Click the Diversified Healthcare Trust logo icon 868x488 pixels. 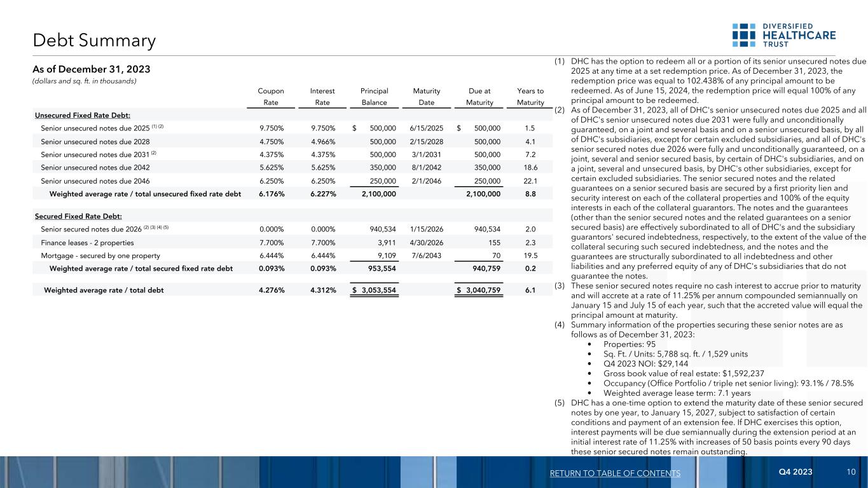(743, 35)
